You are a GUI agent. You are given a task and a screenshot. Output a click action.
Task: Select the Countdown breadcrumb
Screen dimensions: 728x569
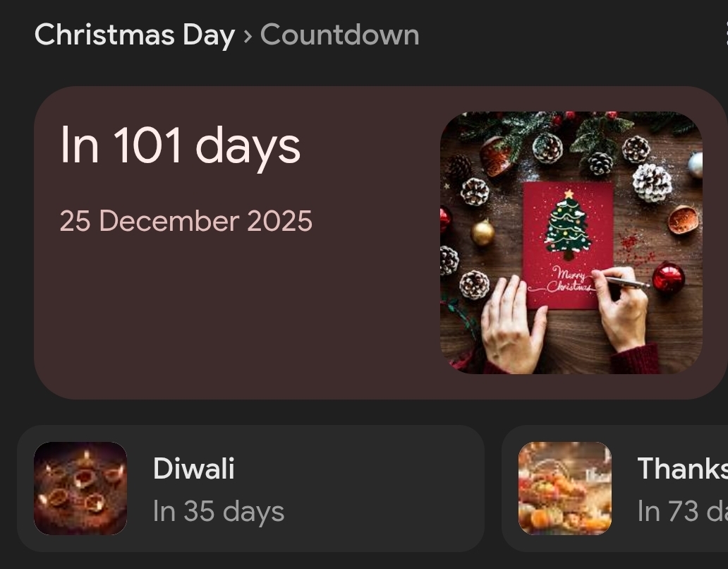click(339, 35)
